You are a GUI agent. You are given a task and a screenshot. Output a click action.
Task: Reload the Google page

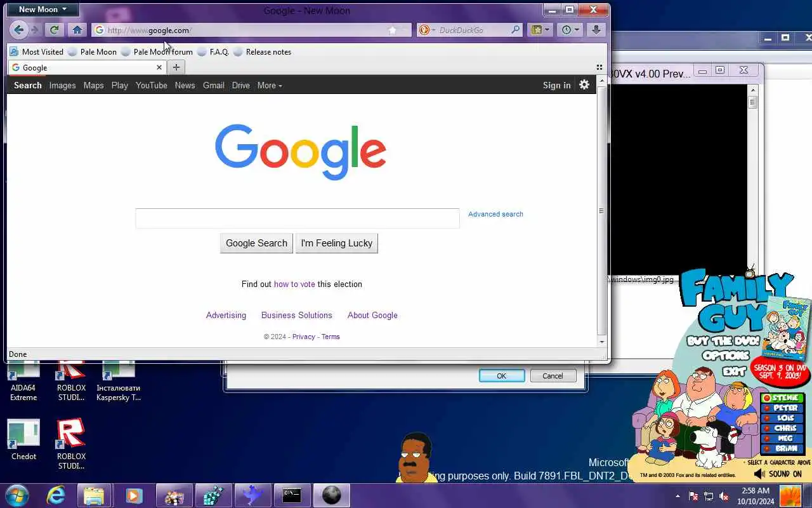point(54,30)
